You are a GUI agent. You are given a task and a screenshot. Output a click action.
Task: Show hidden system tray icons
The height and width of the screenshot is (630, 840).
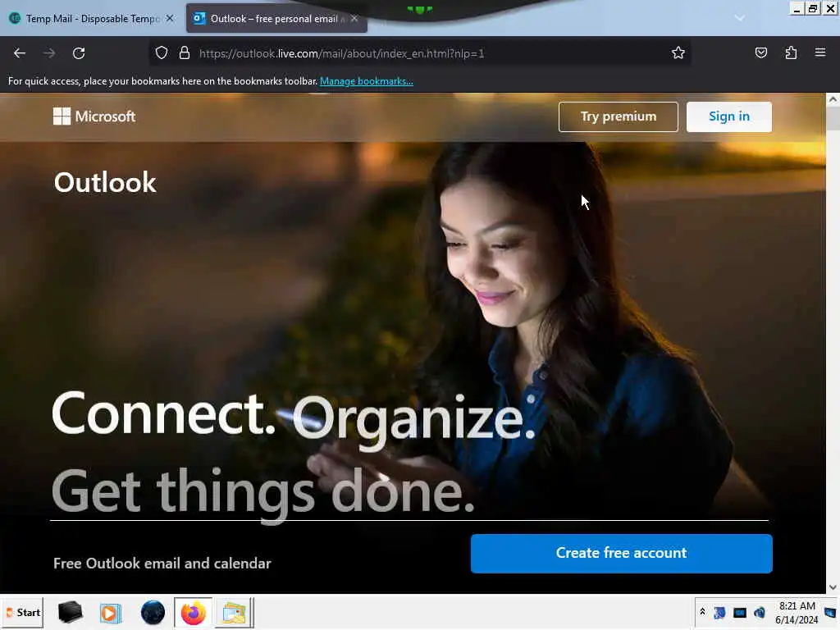click(x=702, y=612)
